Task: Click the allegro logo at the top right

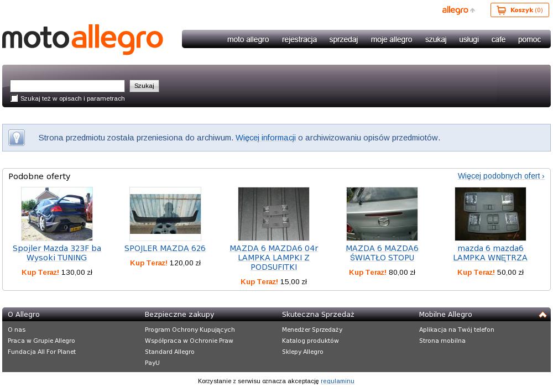Action: [455, 10]
